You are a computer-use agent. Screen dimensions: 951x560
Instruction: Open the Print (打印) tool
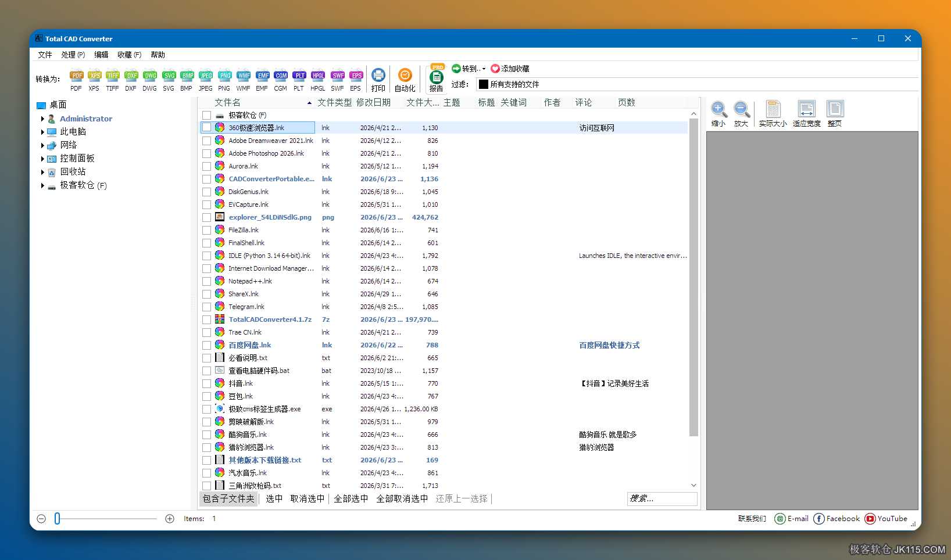[378, 80]
